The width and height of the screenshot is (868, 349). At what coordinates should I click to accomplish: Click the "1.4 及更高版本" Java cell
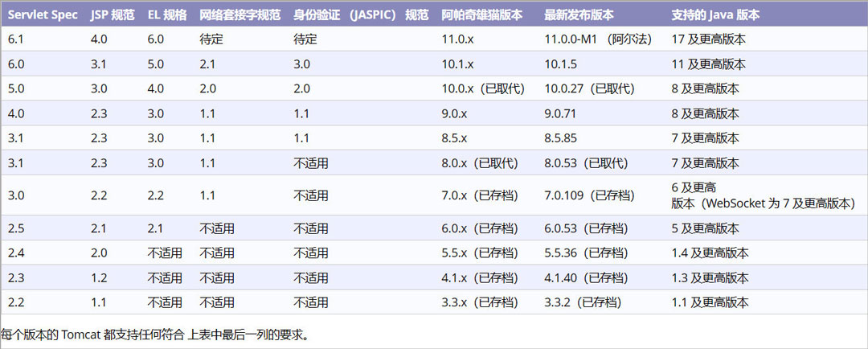710,253
